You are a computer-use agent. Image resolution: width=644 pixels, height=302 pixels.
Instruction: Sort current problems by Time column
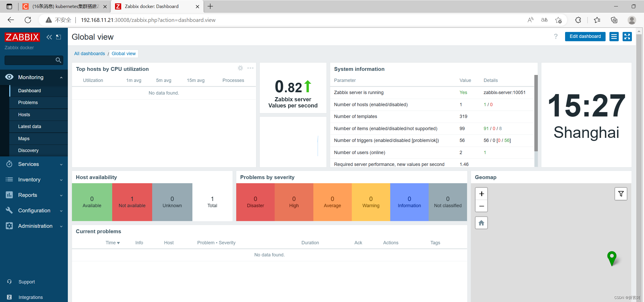[x=113, y=243]
